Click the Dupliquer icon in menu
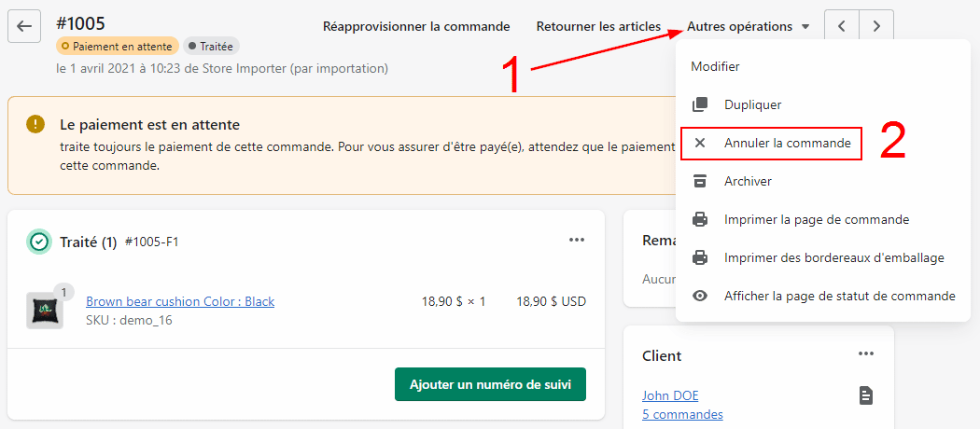Image resolution: width=980 pixels, height=429 pixels. point(700,105)
